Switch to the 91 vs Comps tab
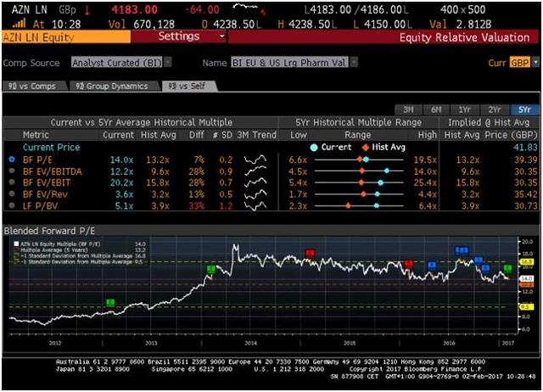543x392 pixels. (x=34, y=87)
